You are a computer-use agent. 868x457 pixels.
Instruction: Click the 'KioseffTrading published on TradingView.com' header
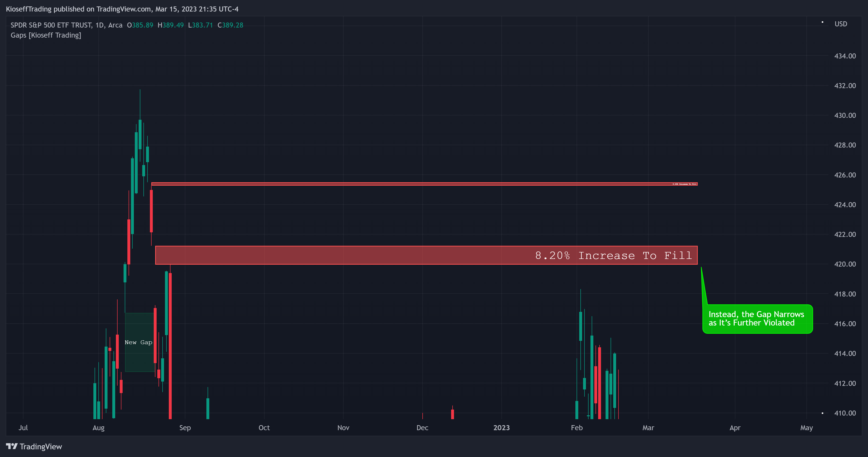(79, 9)
